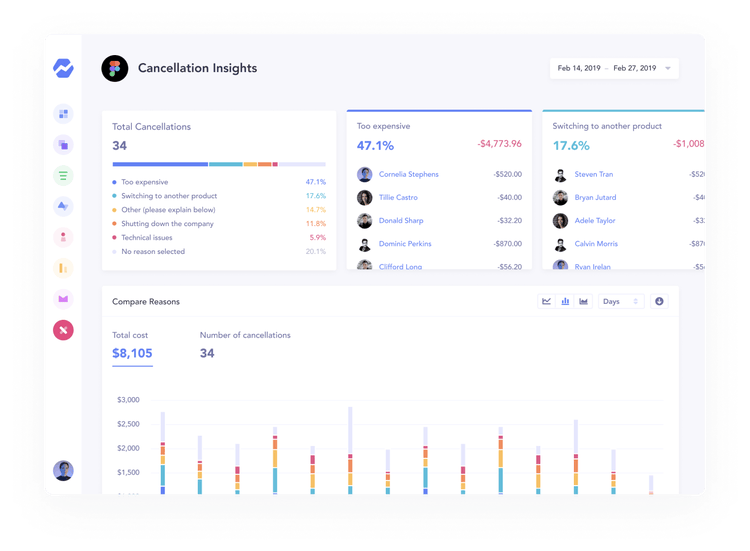Image resolution: width=750 pixels, height=551 pixels.
Task: Select the overlapping squares sidebar icon
Action: click(x=63, y=144)
